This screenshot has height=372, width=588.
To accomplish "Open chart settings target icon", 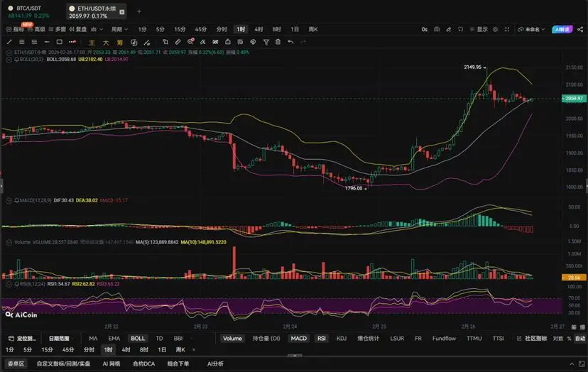I will click(x=496, y=29).
